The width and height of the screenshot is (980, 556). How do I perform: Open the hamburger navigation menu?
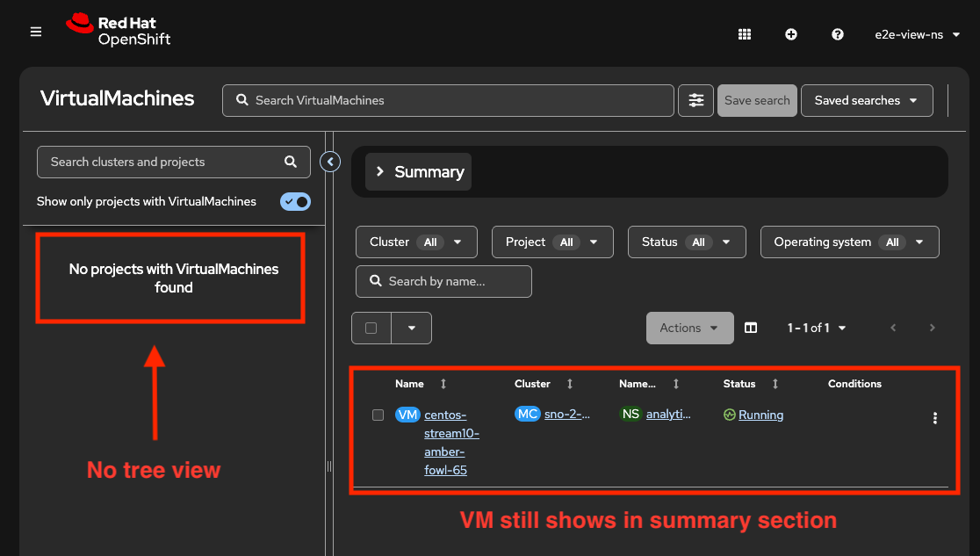coord(36,32)
